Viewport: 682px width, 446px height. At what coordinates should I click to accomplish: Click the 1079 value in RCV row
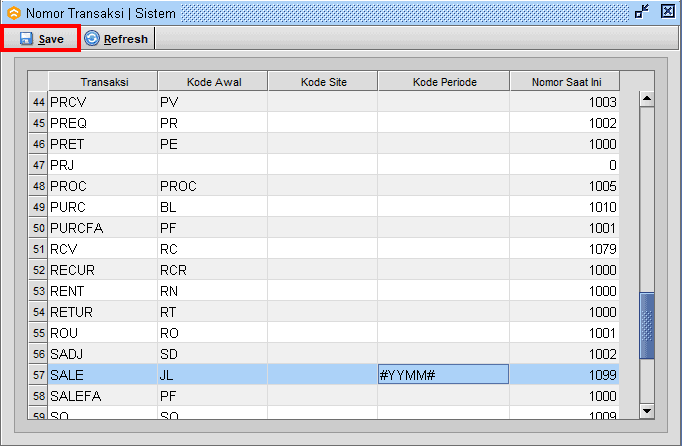click(564, 249)
